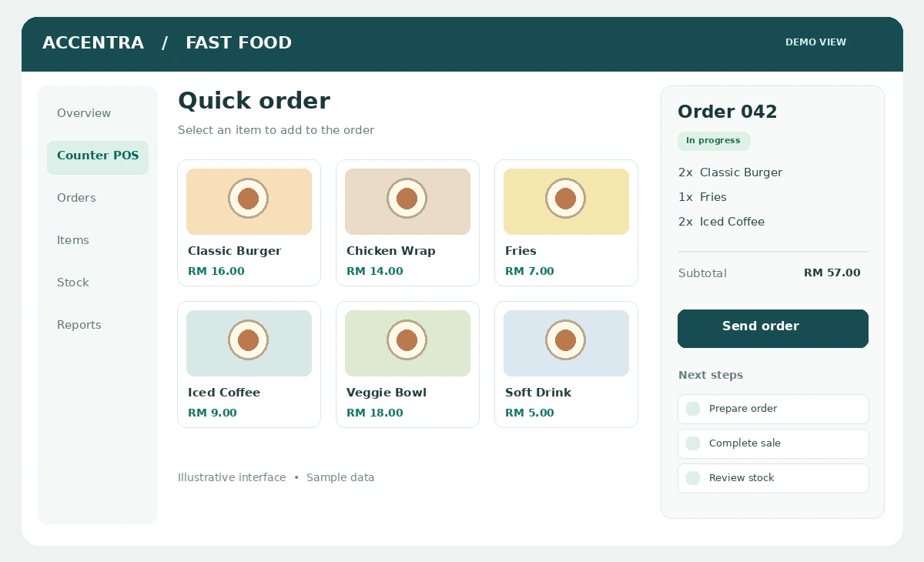Image resolution: width=924 pixels, height=562 pixels.
Task: Click the In progress status badge
Action: point(714,141)
